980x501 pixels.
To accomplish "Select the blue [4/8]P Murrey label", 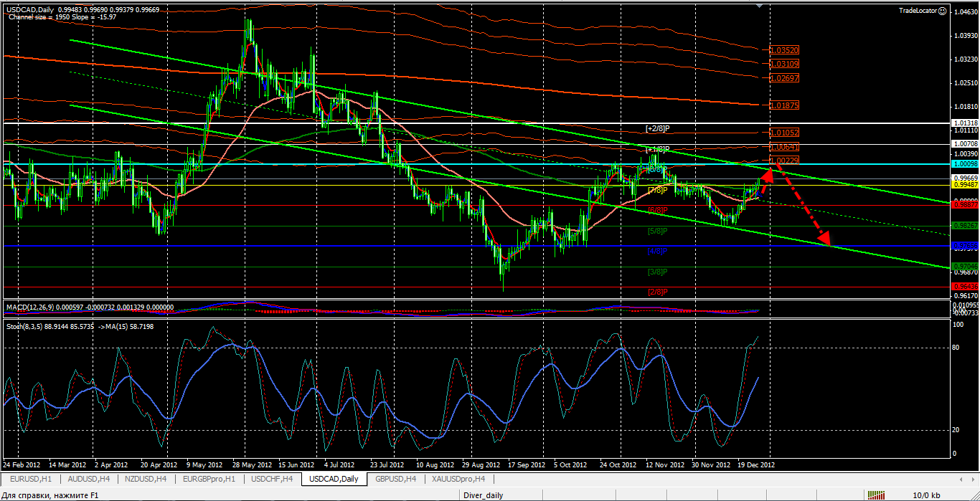I will [657, 251].
